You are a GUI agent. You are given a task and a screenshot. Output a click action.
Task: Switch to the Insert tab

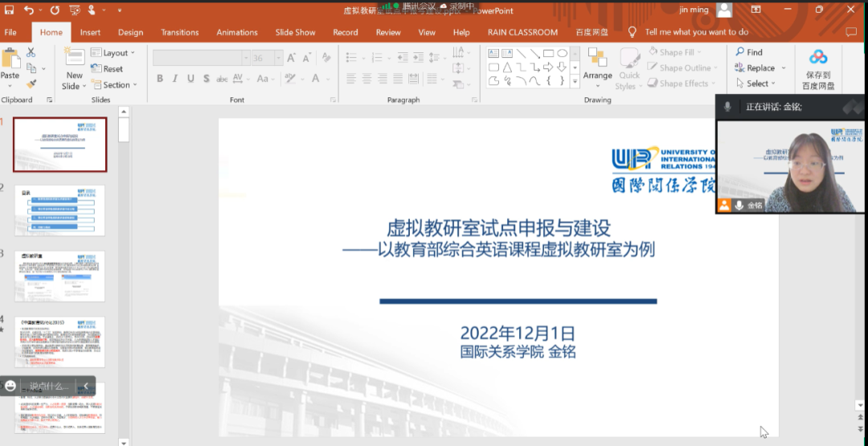coord(90,32)
